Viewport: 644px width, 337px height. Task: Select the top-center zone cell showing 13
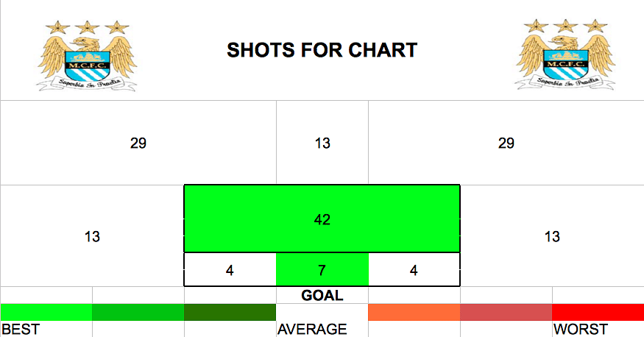(322, 143)
